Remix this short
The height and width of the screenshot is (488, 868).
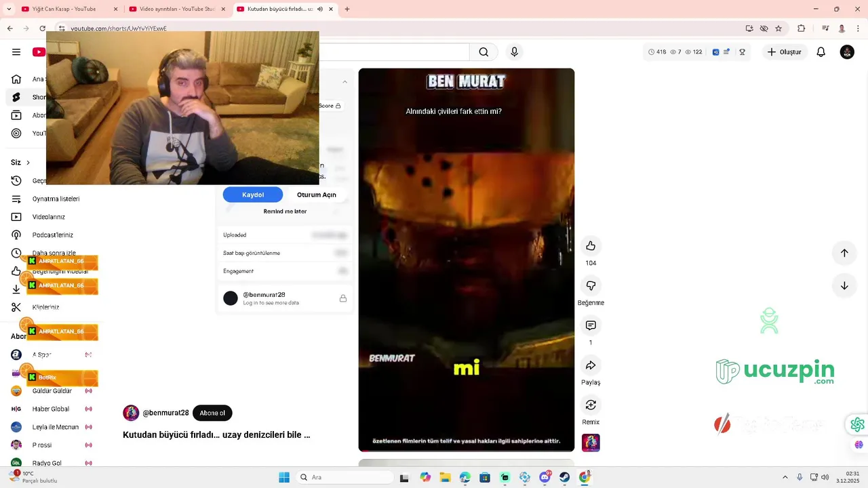pos(591,405)
